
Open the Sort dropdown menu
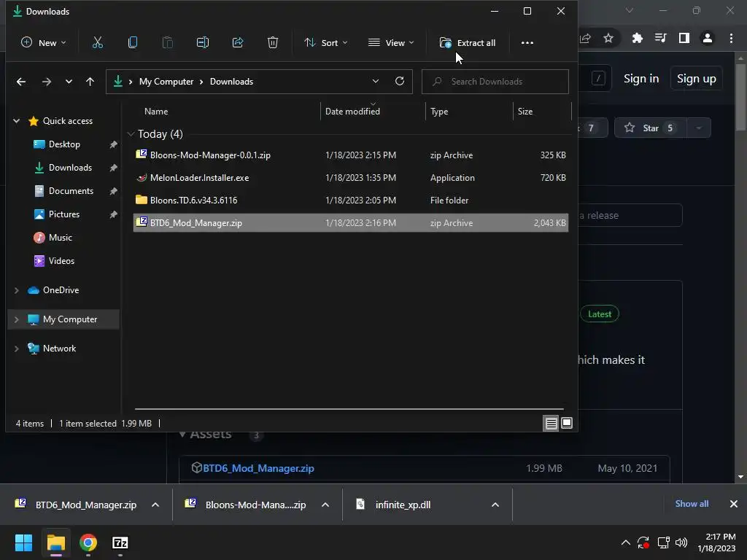(326, 43)
